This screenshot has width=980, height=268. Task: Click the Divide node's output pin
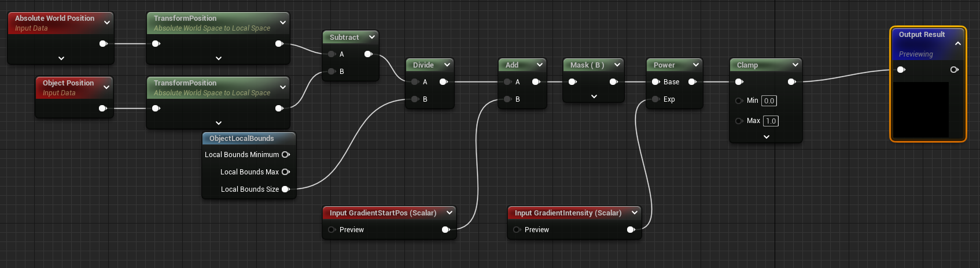coord(443,82)
